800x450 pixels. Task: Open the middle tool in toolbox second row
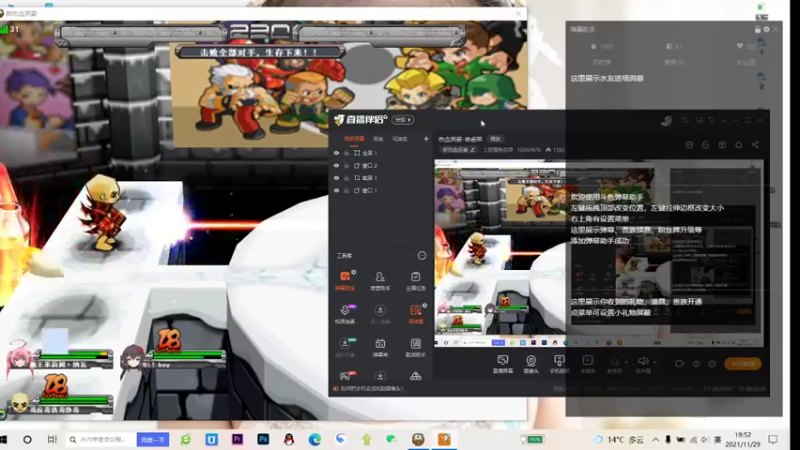pos(380,314)
